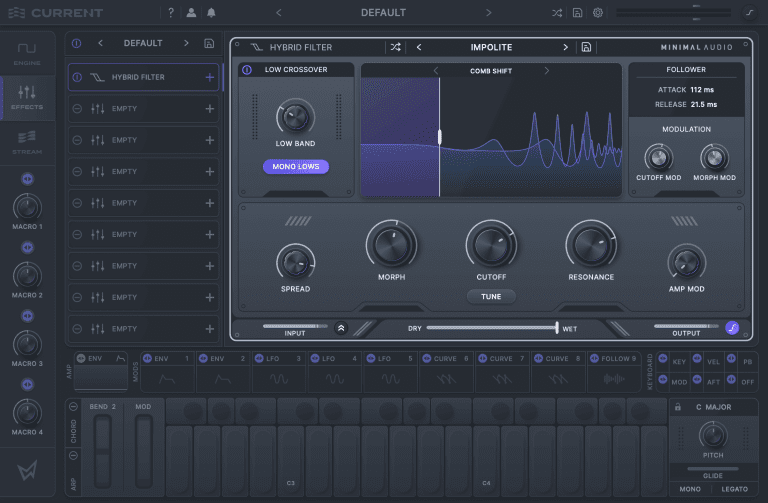This screenshot has height=503, width=768.
Task: Open the Minimal Audio logo at bottom left
Action: click(x=27, y=471)
